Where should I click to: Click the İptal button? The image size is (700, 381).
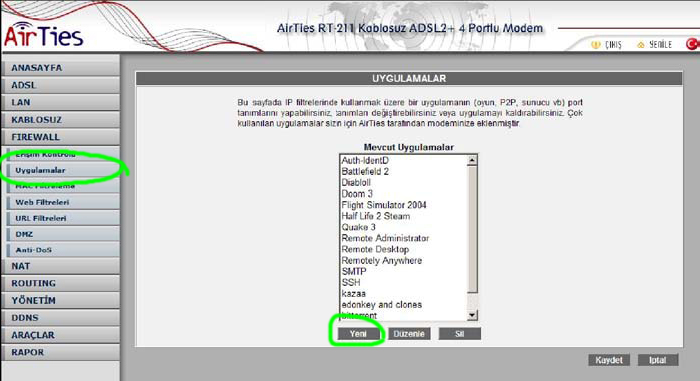click(x=658, y=360)
